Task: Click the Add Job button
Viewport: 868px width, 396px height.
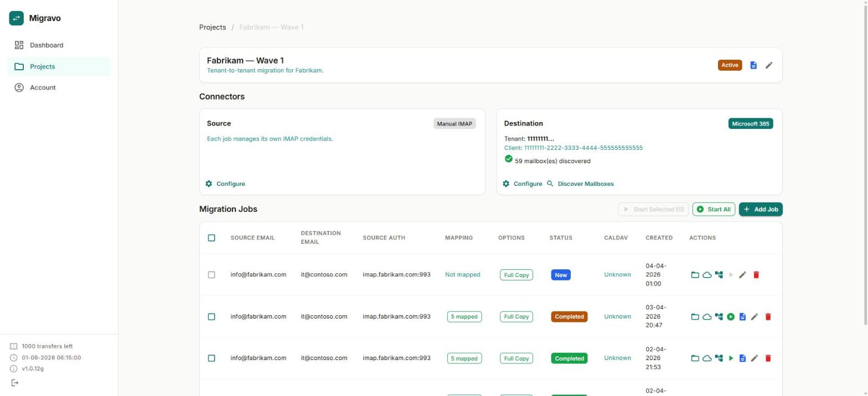Action: (x=761, y=209)
